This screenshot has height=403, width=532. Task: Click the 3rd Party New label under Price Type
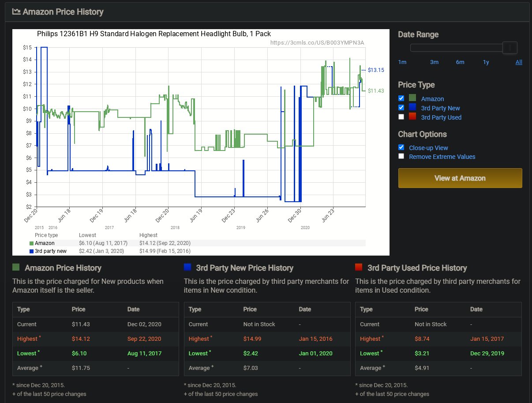pos(441,108)
